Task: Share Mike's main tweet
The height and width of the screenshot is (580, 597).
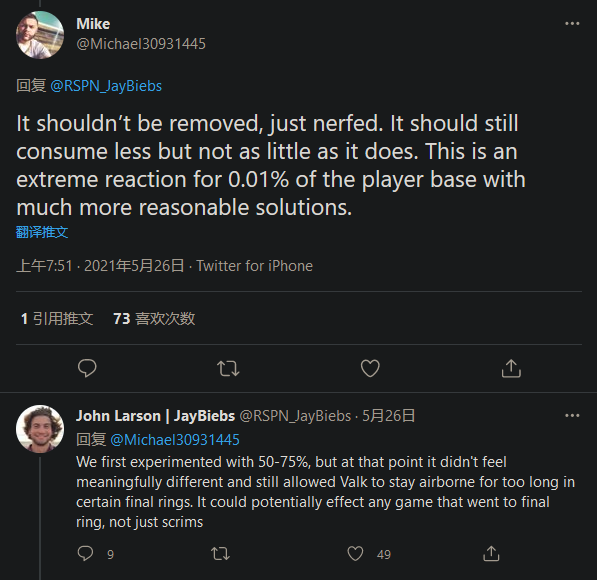Action: (x=511, y=368)
